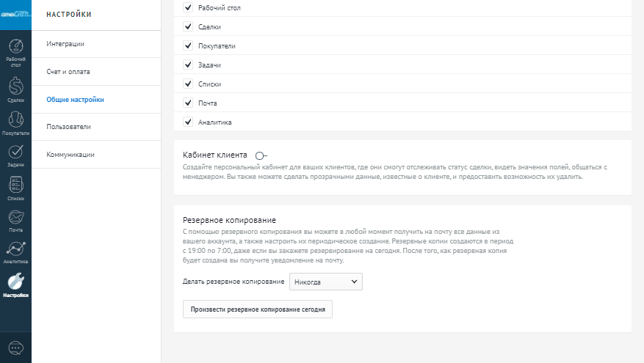Open the backup frequency dropdown Никогда
Viewport: 644px width, 363px height.
(x=325, y=282)
